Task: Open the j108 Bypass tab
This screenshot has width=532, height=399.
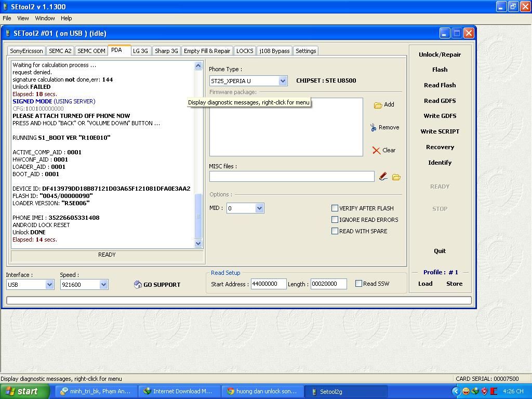Action: click(x=274, y=51)
